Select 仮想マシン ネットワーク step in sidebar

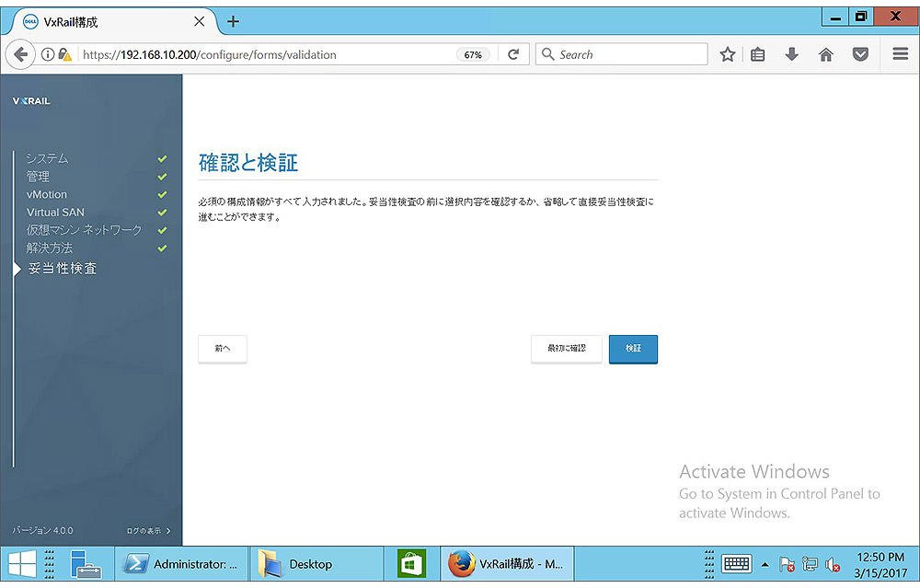click(84, 230)
